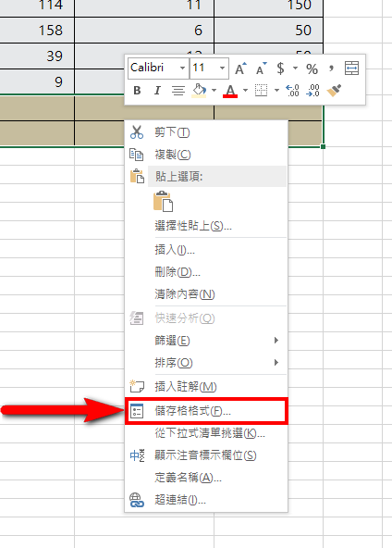Click the paste clipboard option icon
The height and width of the screenshot is (548, 392).
(163, 201)
